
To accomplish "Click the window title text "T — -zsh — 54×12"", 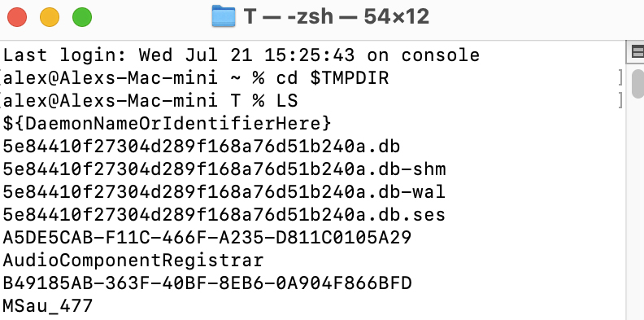I will (x=337, y=17).
